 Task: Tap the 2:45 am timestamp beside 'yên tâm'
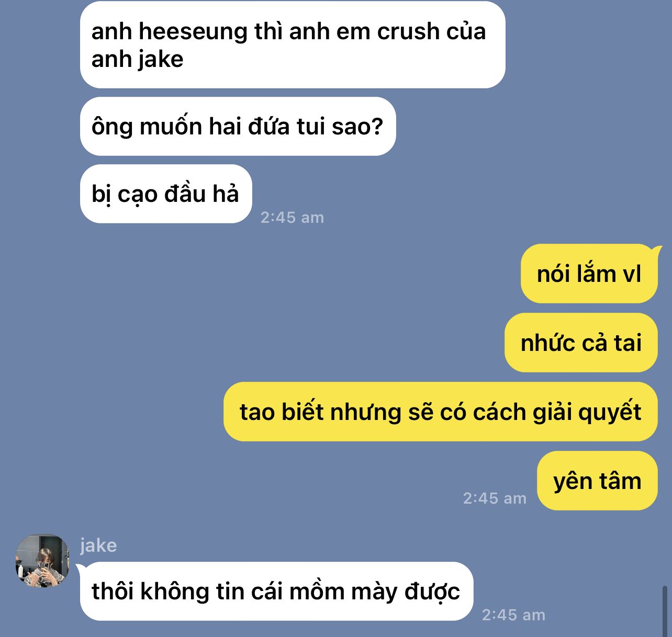495,498
